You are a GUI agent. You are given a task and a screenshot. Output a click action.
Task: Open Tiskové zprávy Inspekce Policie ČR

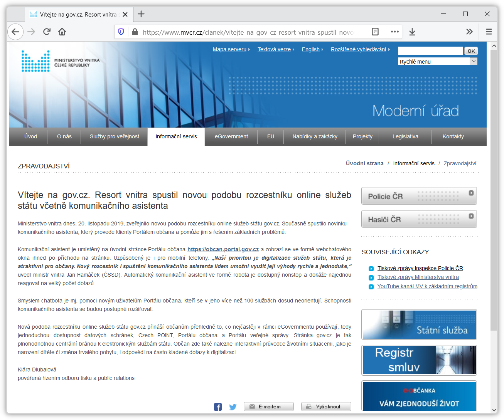(420, 268)
